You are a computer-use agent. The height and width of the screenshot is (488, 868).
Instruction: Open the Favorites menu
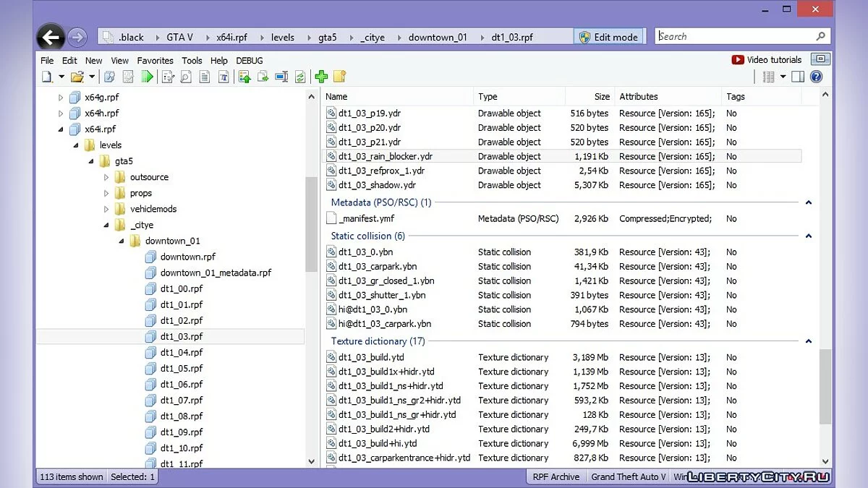tap(155, 61)
